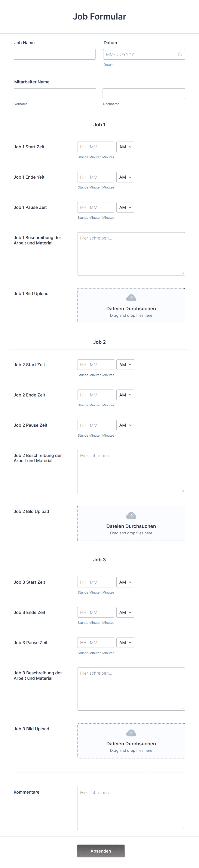Screen dimensions: 199x868
Task: Open the AM/PM dropdown for Job 2 Pause Zeit
Action: tap(125, 425)
